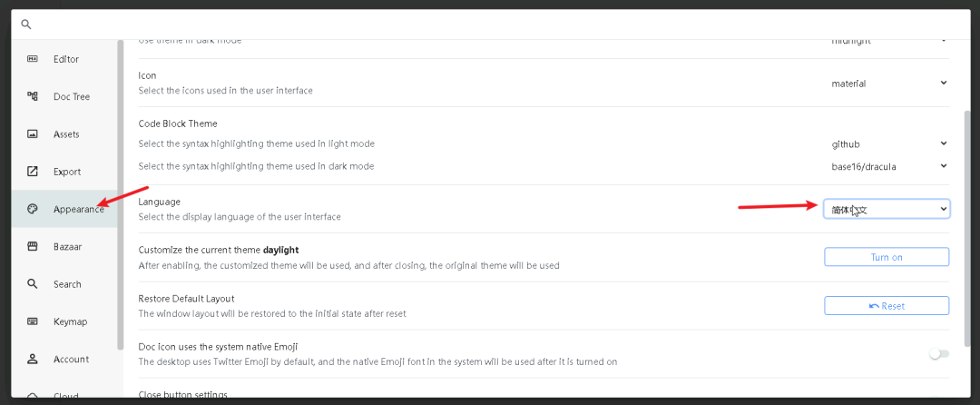
Task: Toggle Doc icon uses native Emoji switch
Action: [939, 354]
